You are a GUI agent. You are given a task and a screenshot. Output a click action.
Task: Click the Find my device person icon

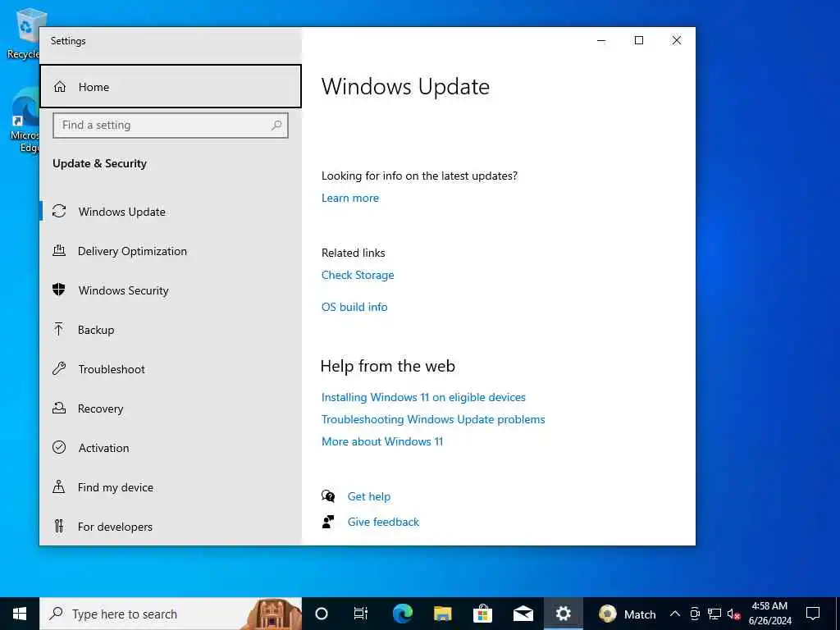(59, 487)
